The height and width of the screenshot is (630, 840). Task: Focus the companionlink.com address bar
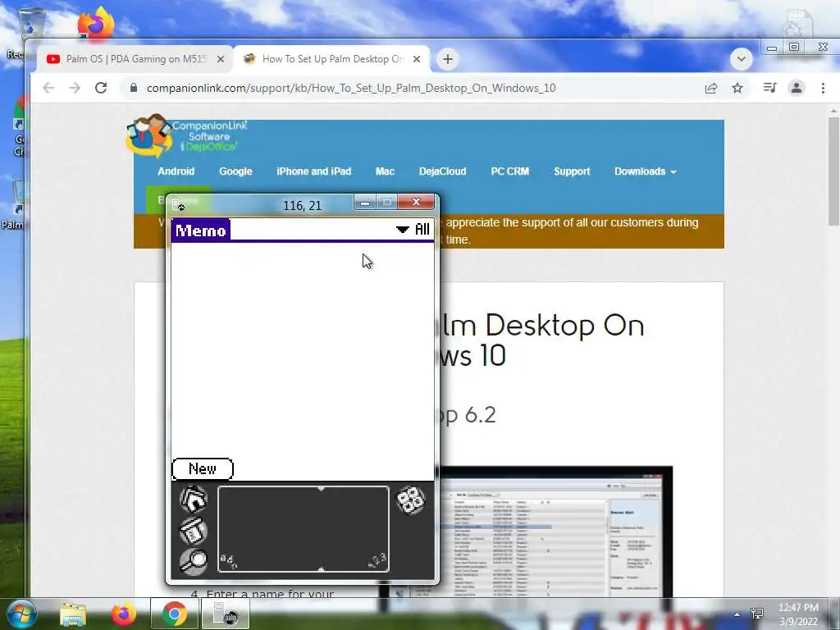click(x=351, y=88)
